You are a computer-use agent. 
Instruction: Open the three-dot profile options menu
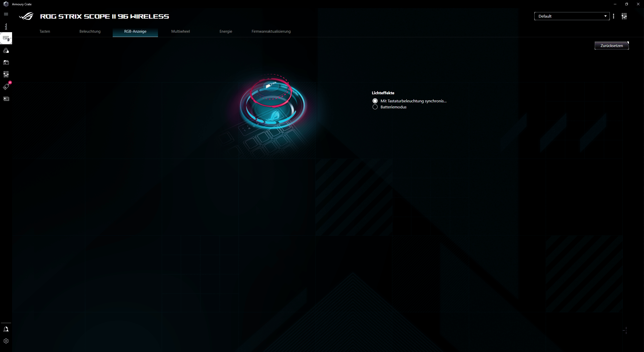pyautogui.click(x=614, y=16)
